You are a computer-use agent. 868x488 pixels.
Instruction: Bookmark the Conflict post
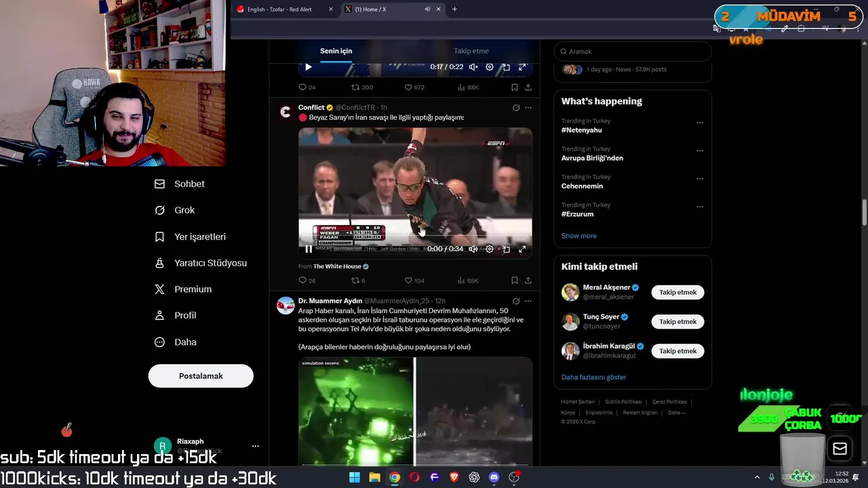[514, 281]
